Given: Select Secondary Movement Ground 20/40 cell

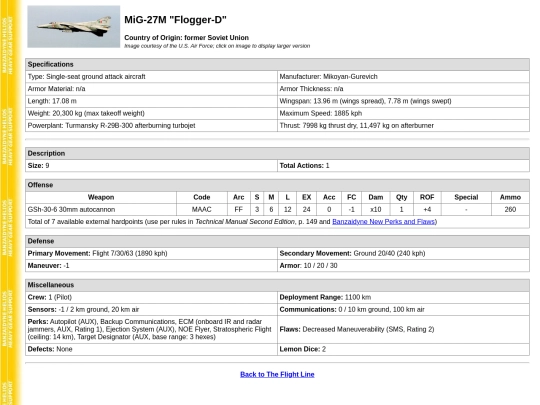Looking at the screenshot, I should coord(403,253).
